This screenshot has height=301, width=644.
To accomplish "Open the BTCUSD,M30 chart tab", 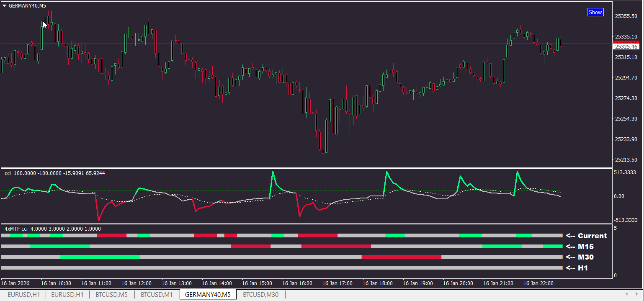I will click(260, 295).
